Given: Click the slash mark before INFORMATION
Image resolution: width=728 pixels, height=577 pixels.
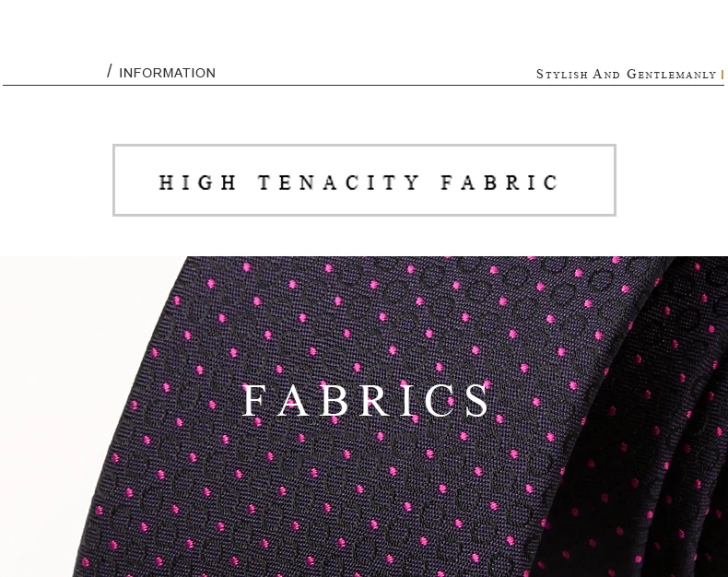Looking at the screenshot, I should click(x=109, y=71).
